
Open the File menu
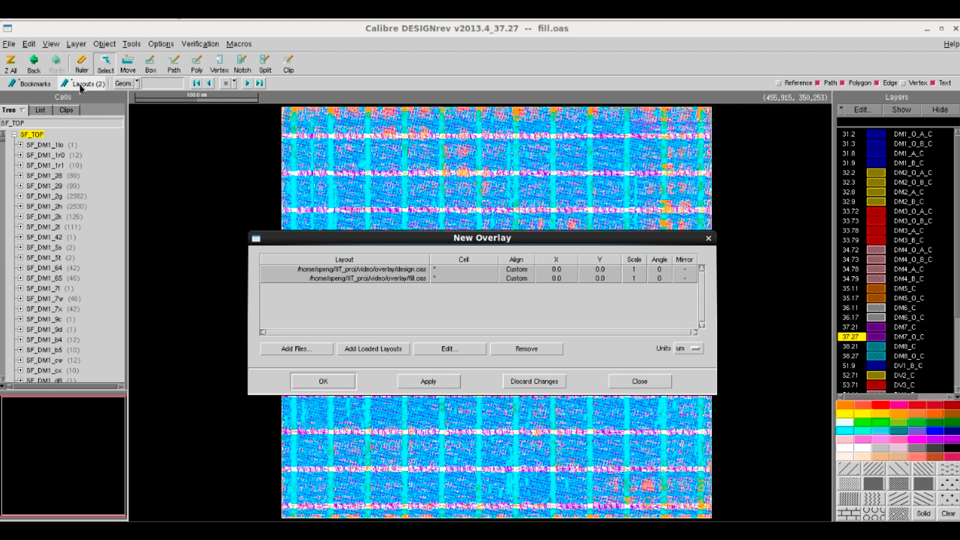[9, 44]
